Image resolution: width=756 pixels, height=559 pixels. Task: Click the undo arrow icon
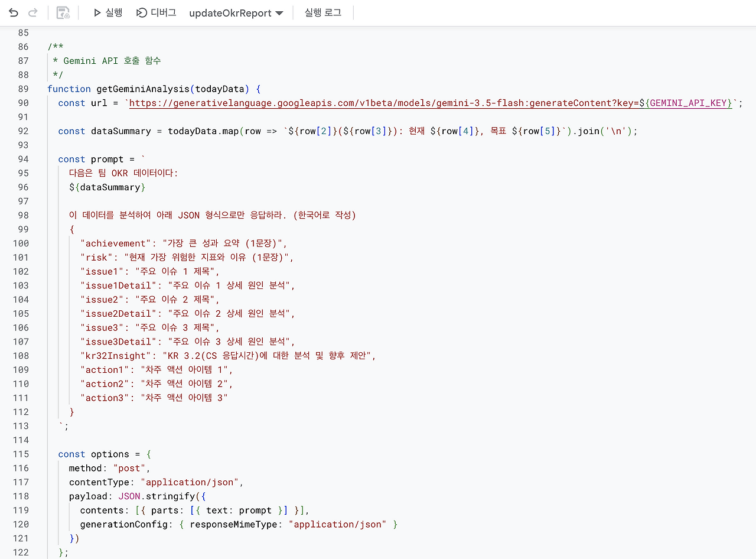coord(14,12)
